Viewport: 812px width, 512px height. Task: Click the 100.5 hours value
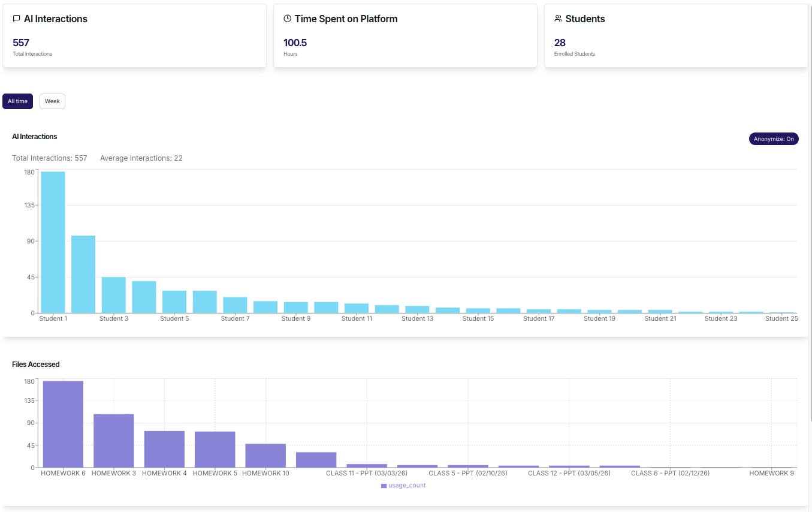pos(295,43)
